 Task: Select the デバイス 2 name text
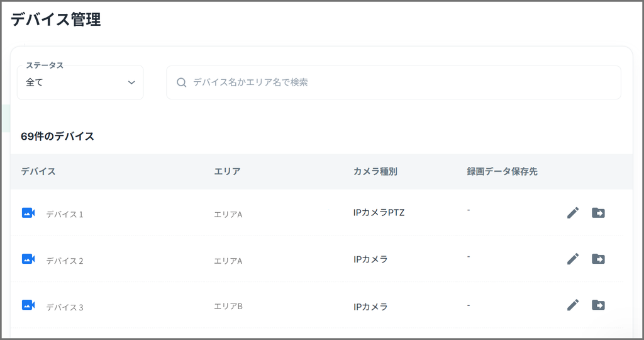coord(65,261)
